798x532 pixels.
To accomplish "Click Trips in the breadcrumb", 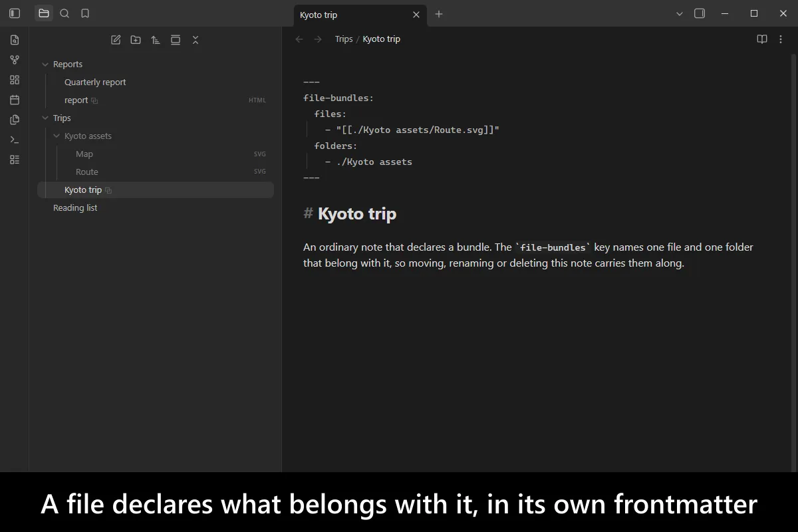I will click(344, 39).
